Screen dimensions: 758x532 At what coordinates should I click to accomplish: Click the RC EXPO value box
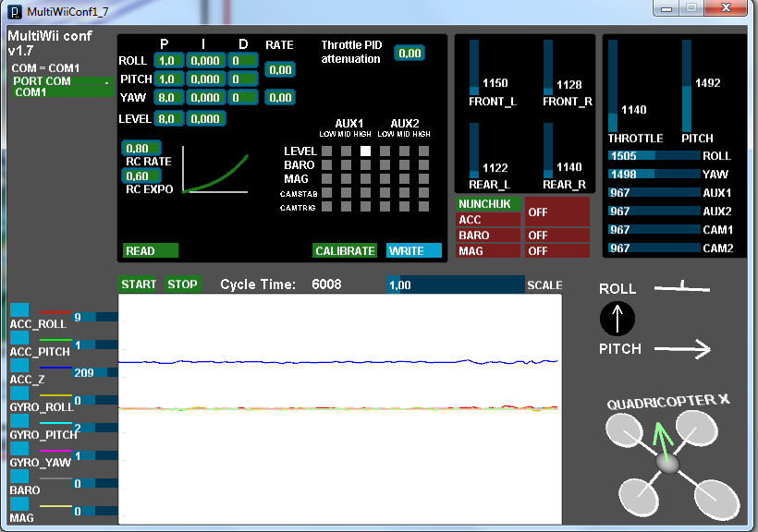click(142, 175)
